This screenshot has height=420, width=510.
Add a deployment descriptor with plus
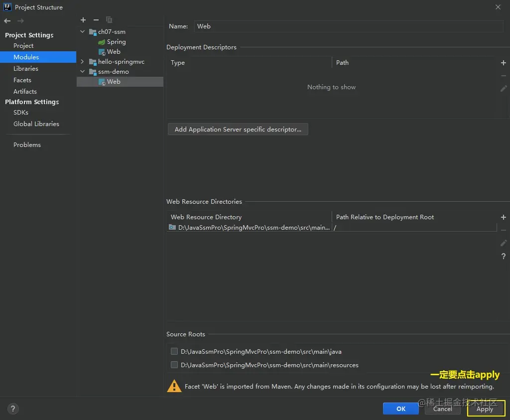pos(503,63)
